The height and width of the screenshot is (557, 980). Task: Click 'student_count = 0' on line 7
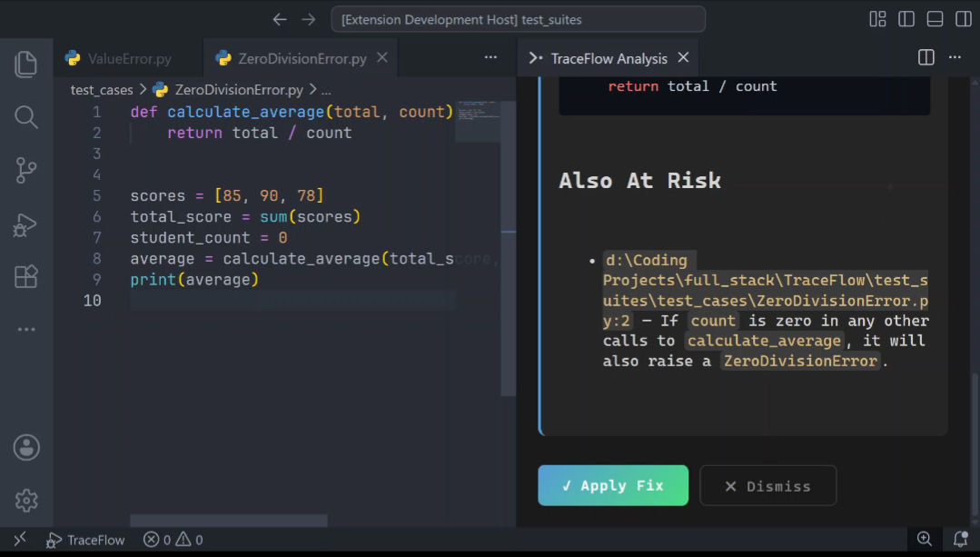coord(209,237)
